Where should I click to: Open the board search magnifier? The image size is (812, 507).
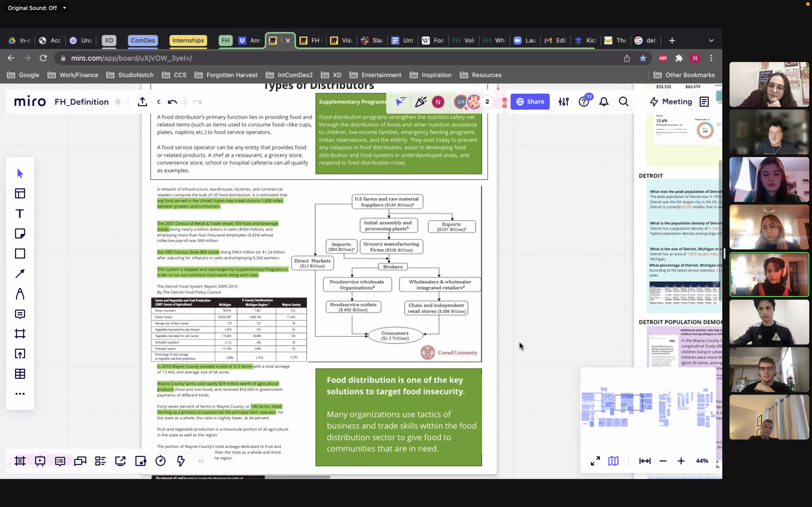(623, 102)
